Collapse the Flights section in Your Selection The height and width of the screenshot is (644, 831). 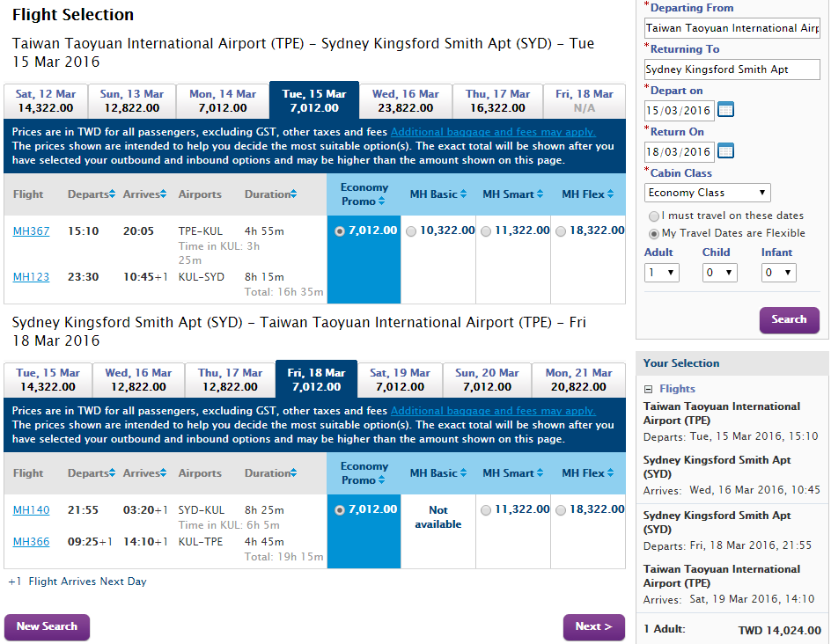(x=649, y=389)
